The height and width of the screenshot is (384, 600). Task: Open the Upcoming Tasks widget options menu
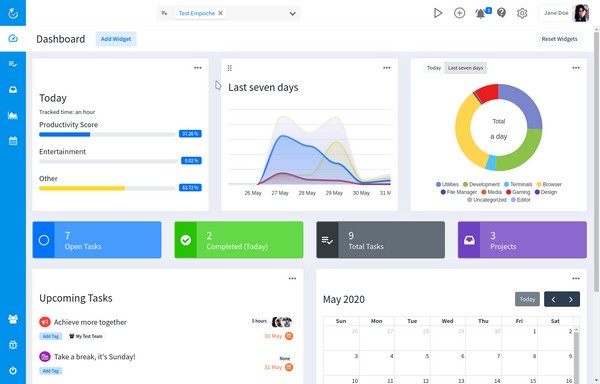coord(292,278)
